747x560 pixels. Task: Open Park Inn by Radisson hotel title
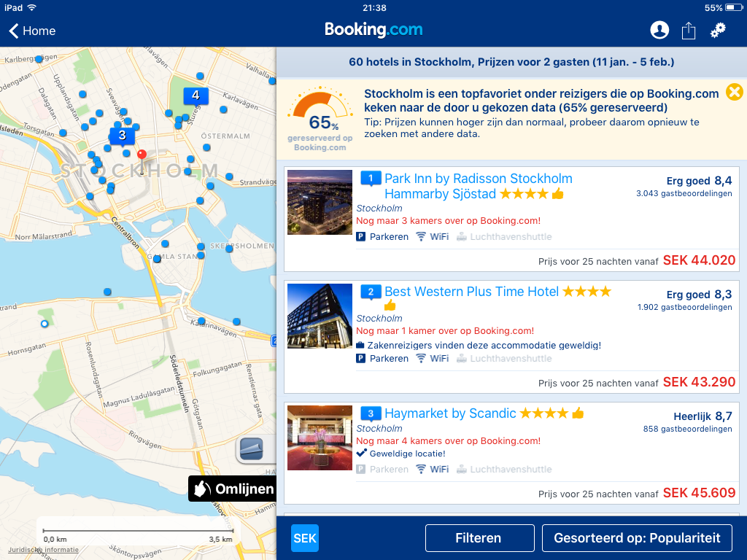(x=479, y=186)
